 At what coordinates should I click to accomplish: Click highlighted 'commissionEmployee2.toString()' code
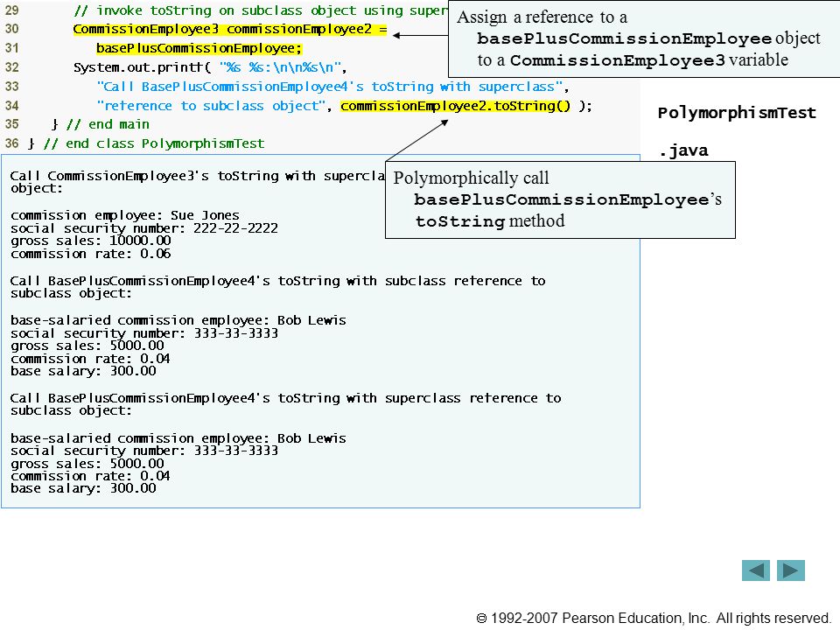[x=455, y=106]
